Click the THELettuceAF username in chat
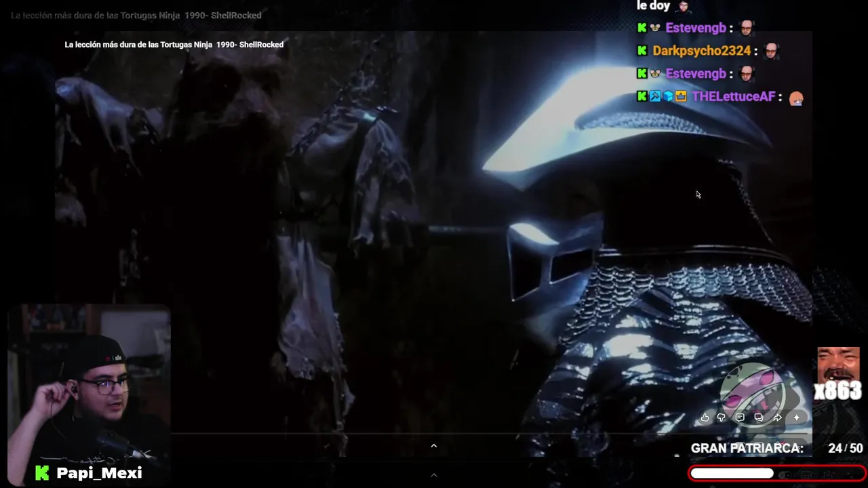The height and width of the screenshot is (488, 868). click(733, 97)
